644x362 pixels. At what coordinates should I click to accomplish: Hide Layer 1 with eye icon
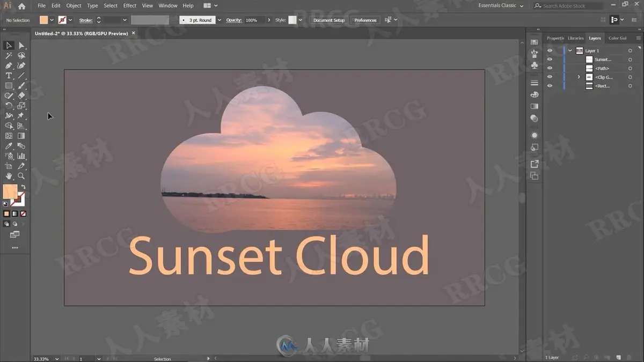550,51
